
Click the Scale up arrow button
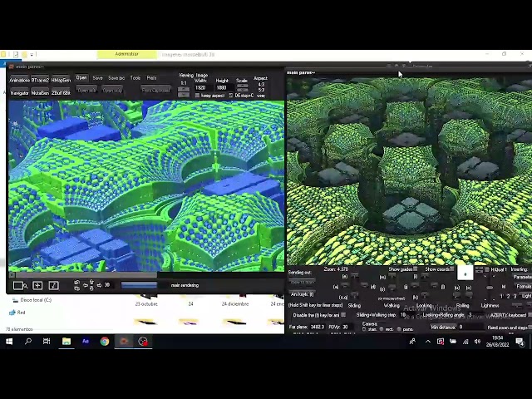(242, 86)
